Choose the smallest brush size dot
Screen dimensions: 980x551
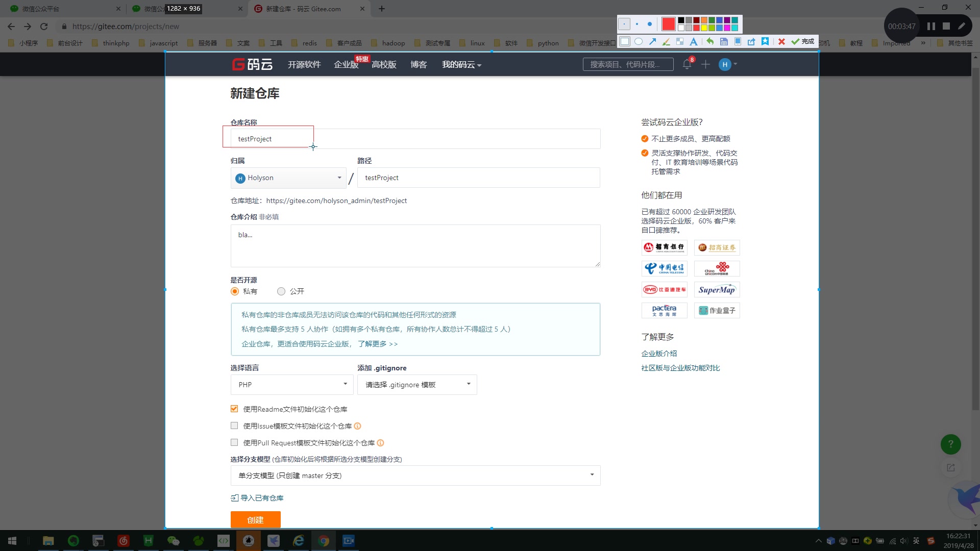coord(624,24)
